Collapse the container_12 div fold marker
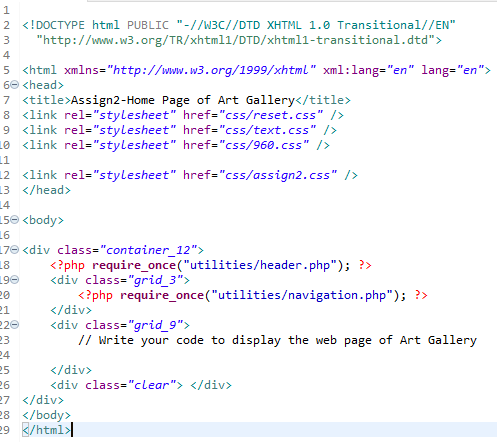Screen dimensions: 497x442 (14, 250)
